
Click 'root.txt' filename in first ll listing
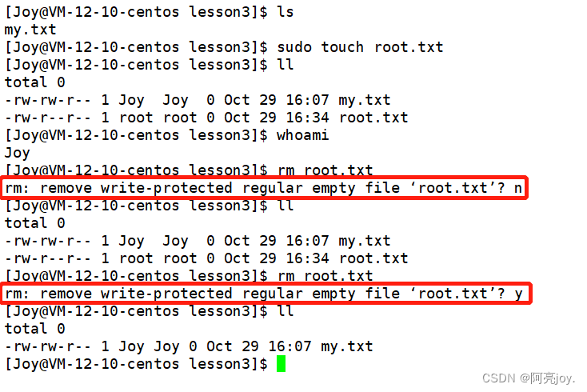(x=373, y=118)
